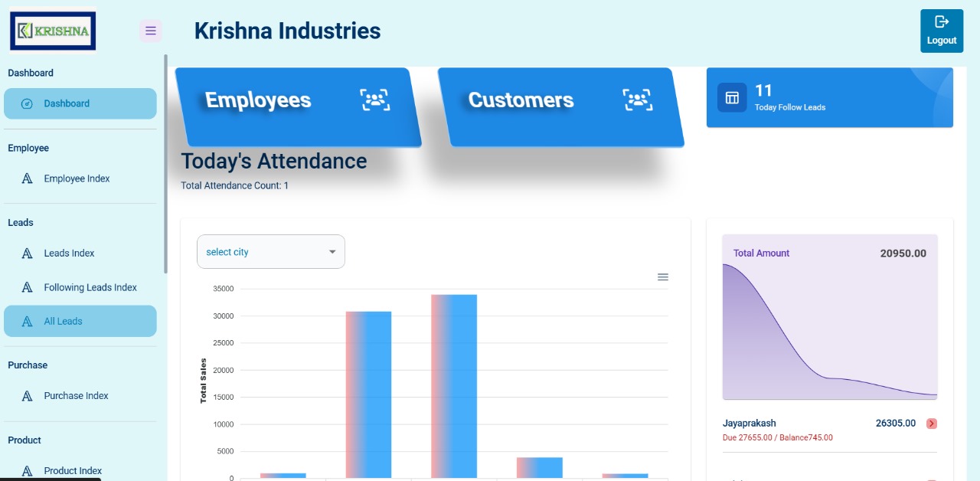Image resolution: width=980 pixels, height=481 pixels.
Task: Open the select city dropdown
Action: (x=271, y=252)
